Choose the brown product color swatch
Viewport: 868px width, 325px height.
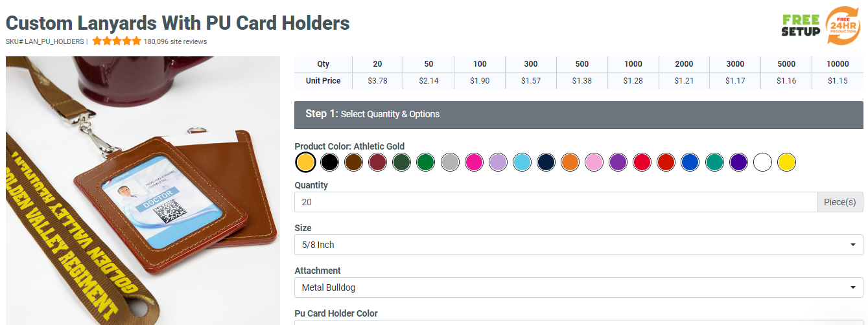click(354, 162)
